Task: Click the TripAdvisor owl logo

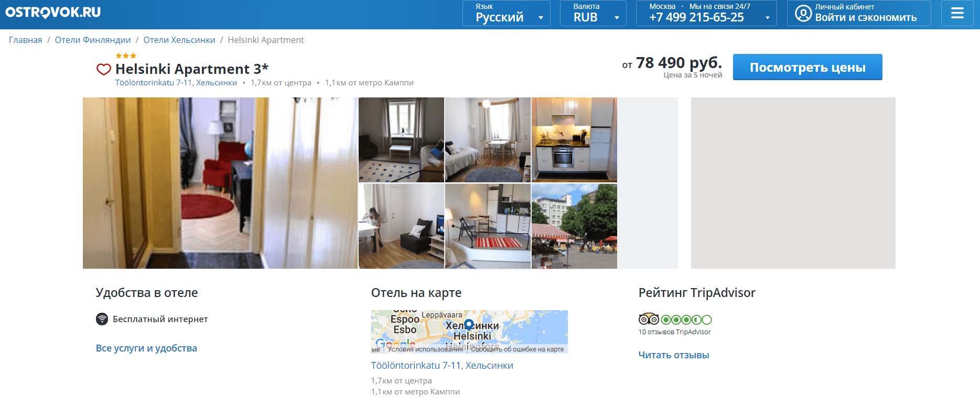Action: pyautogui.click(x=649, y=319)
